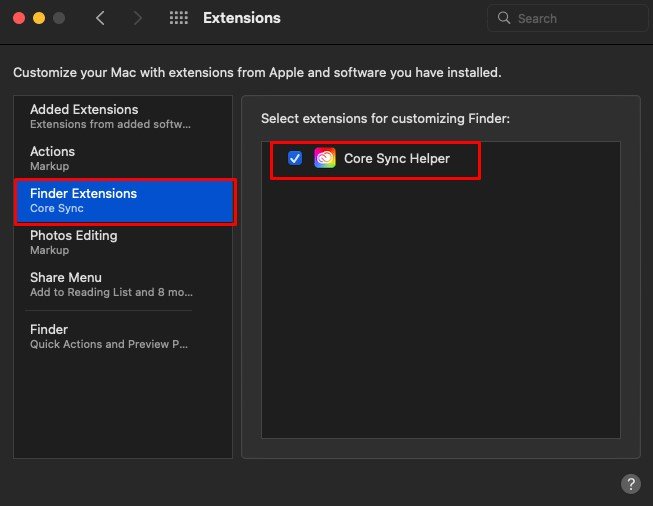Viewport: 653px width, 506px height.
Task: Open the Share Menu category
Action: (123, 284)
